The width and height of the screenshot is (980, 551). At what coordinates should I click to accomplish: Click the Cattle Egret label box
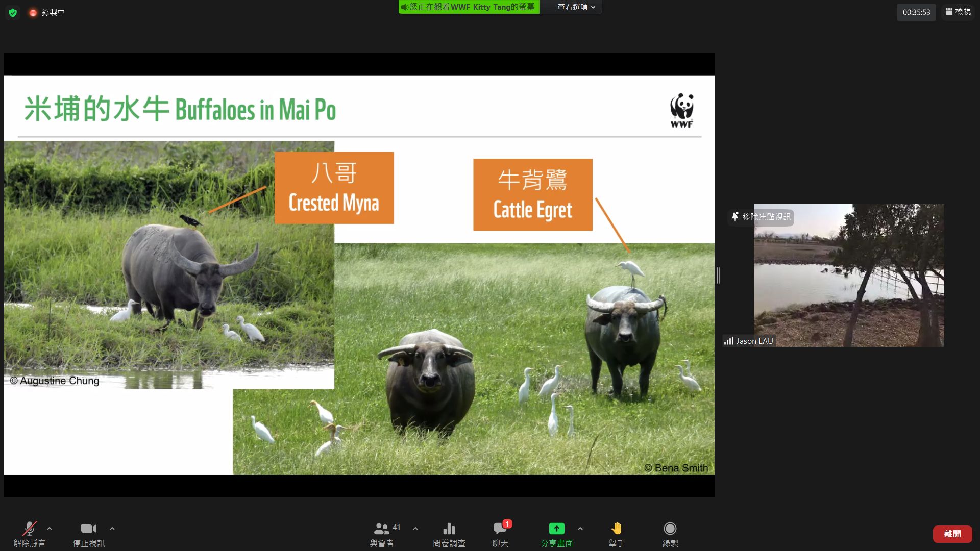click(x=532, y=194)
